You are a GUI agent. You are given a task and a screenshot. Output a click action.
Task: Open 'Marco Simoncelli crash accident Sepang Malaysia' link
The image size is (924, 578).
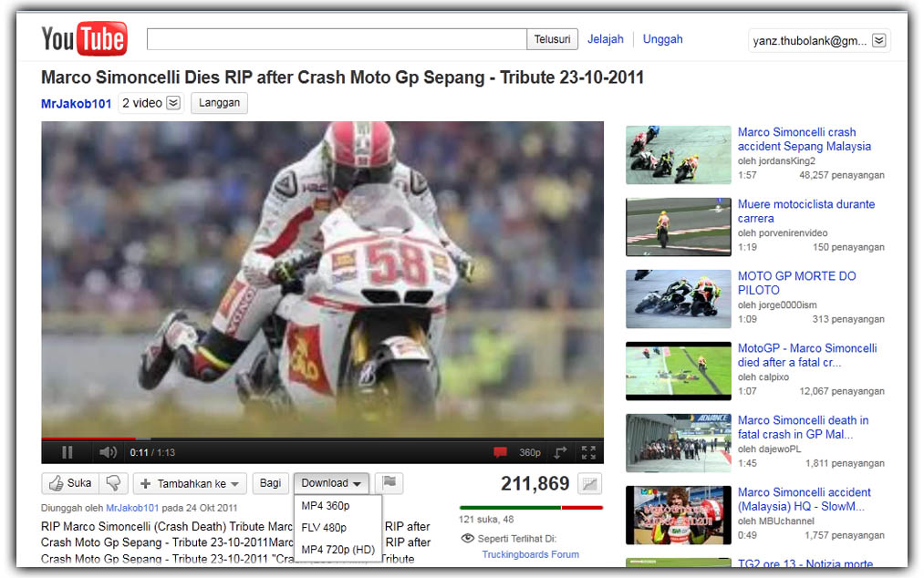805,139
